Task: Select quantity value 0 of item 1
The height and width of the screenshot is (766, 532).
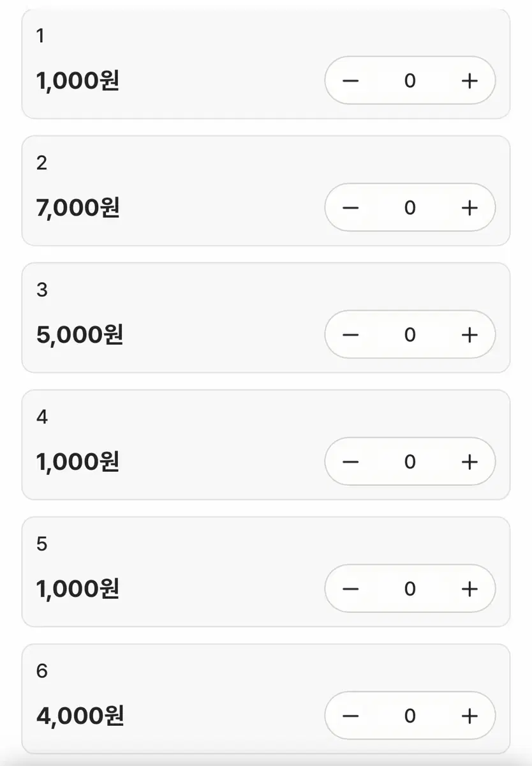Action: click(x=410, y=80)
